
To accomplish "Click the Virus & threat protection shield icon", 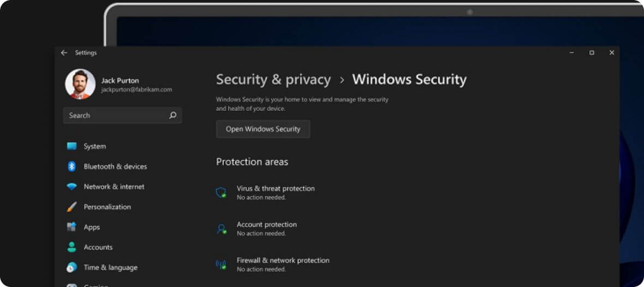I will pyautogui.click(x=221, y=192).
